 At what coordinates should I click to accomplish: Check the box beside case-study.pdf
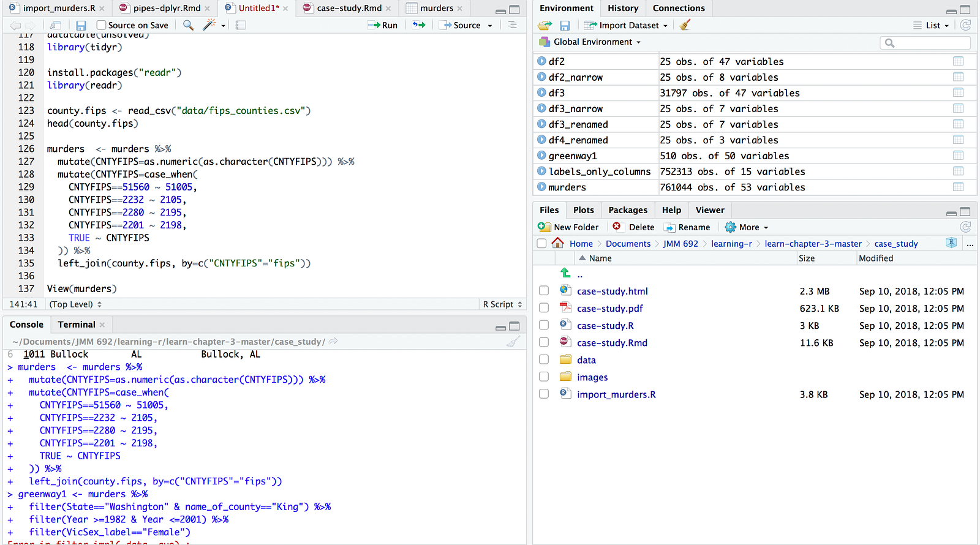[x=544, y=308]
